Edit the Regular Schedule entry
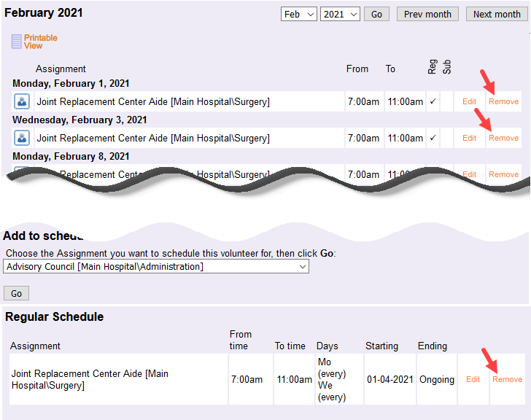This screenshot has height=420, width=531. coord(473,379)
